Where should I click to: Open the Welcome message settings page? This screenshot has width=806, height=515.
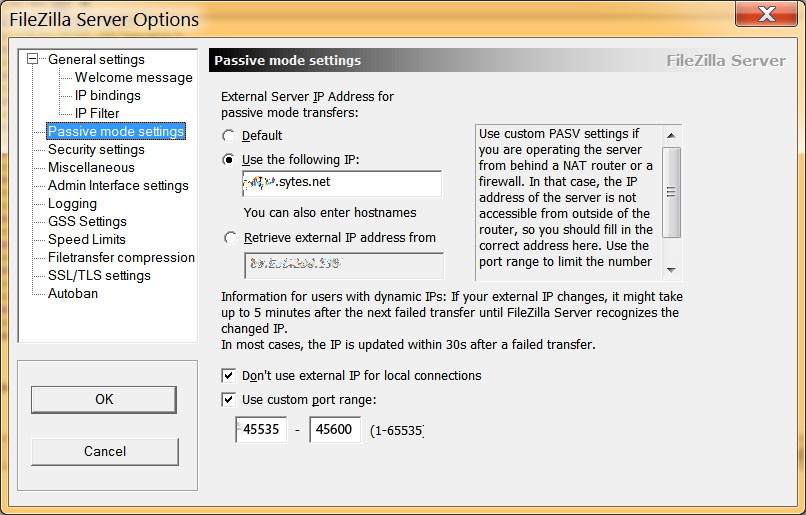[x=133, y=77]
